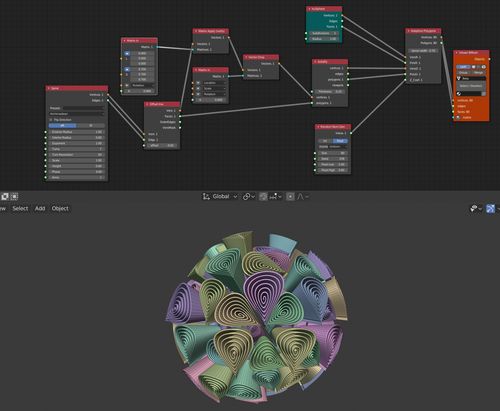Toggle the snapping magnet icon
The height and width of the screenshot is (411, 500).
263,197
